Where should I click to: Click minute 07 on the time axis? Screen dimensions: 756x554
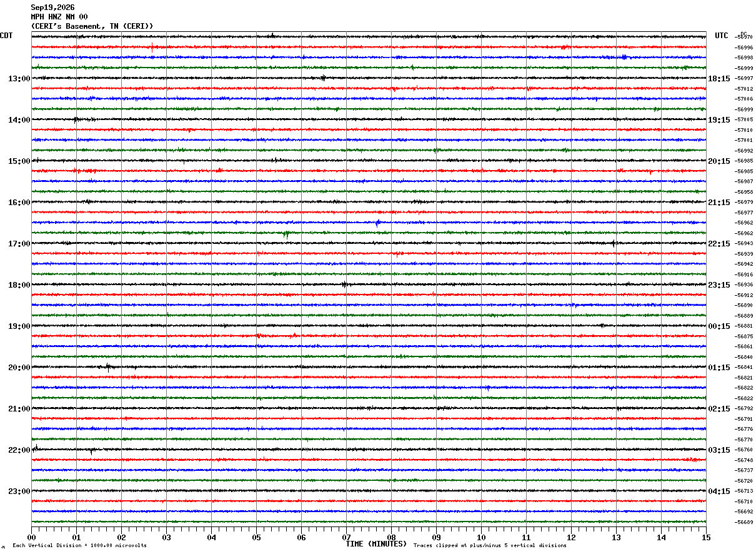pyautogui.click(x=346, y=537)
